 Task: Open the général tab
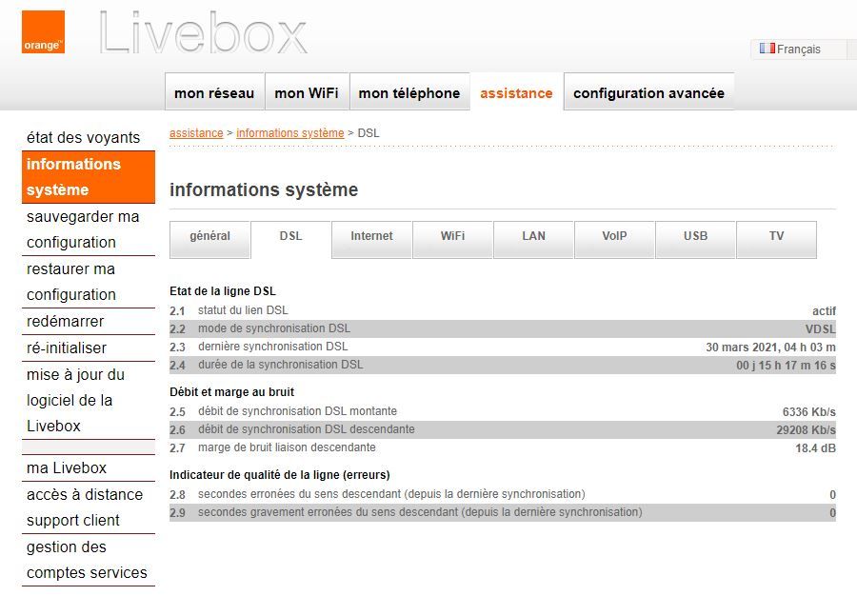[x=209, y=240]
